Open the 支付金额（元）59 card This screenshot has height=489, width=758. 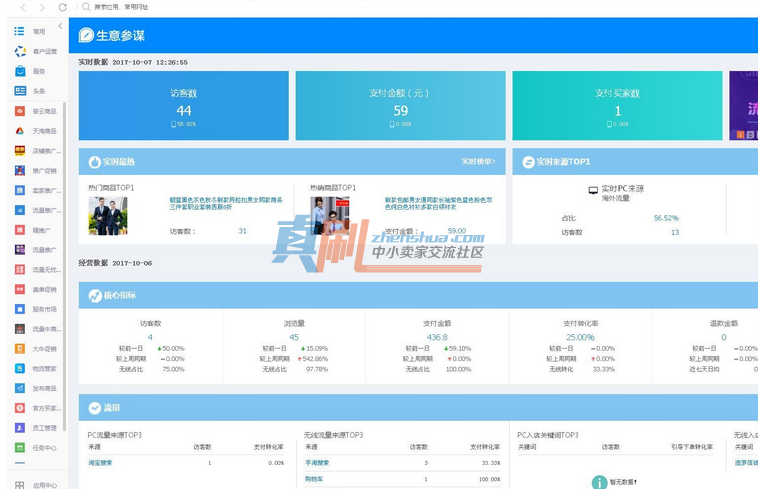(x=400, y=106)
